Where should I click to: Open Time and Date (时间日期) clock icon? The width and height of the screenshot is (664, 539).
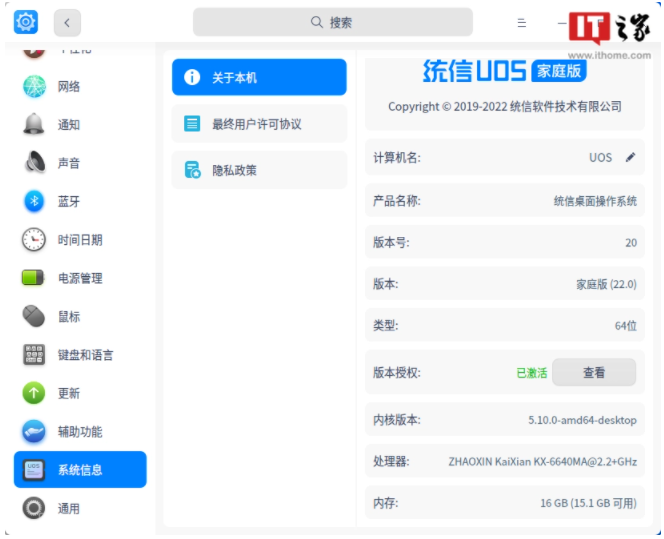[34, 240]
